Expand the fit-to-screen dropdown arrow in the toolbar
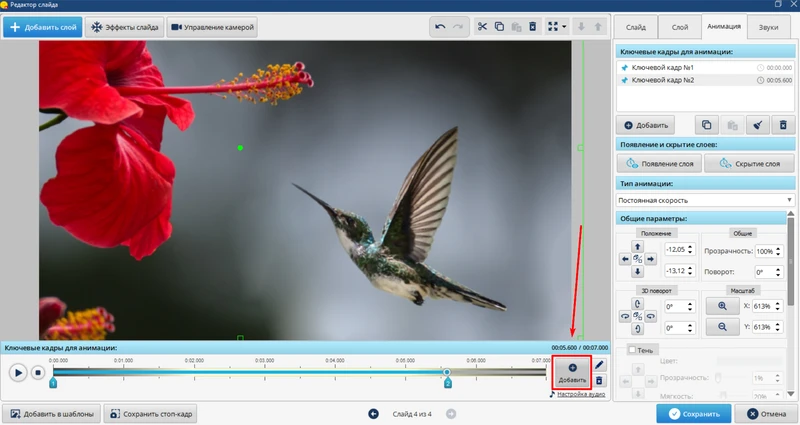 coord(564,27)
